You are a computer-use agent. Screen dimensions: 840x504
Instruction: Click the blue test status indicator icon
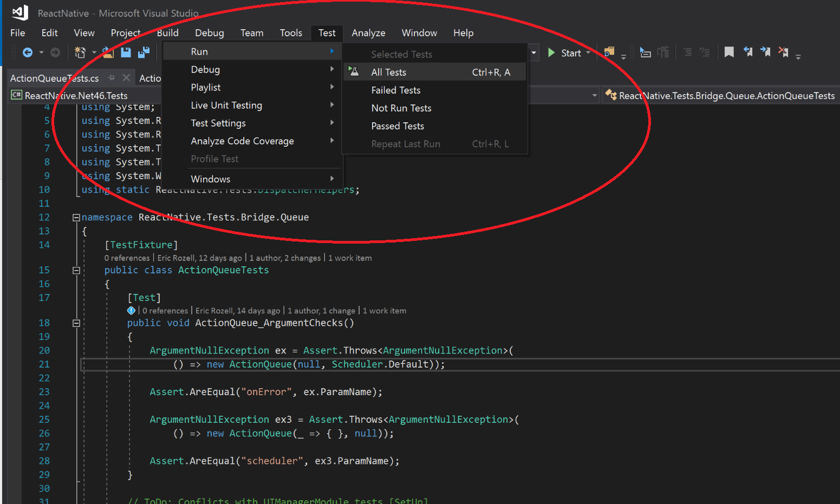click(x=131, y=310)
